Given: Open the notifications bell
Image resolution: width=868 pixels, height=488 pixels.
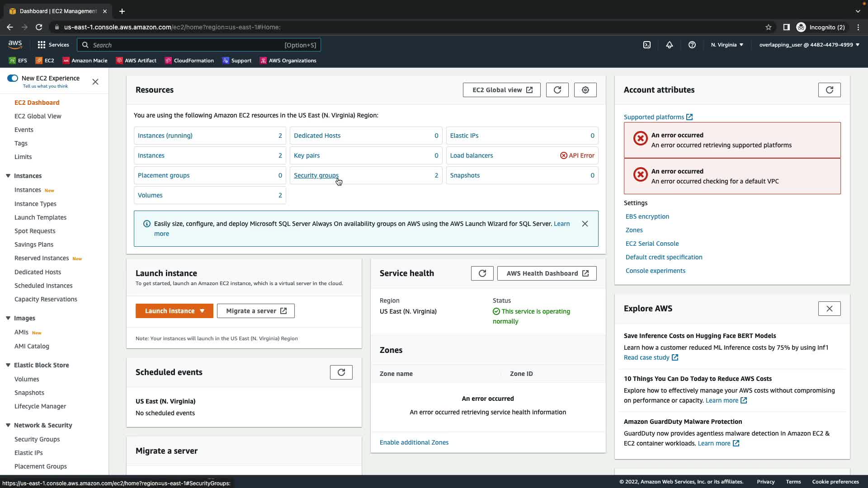Looking at the screenshot, I should (669, 45).
